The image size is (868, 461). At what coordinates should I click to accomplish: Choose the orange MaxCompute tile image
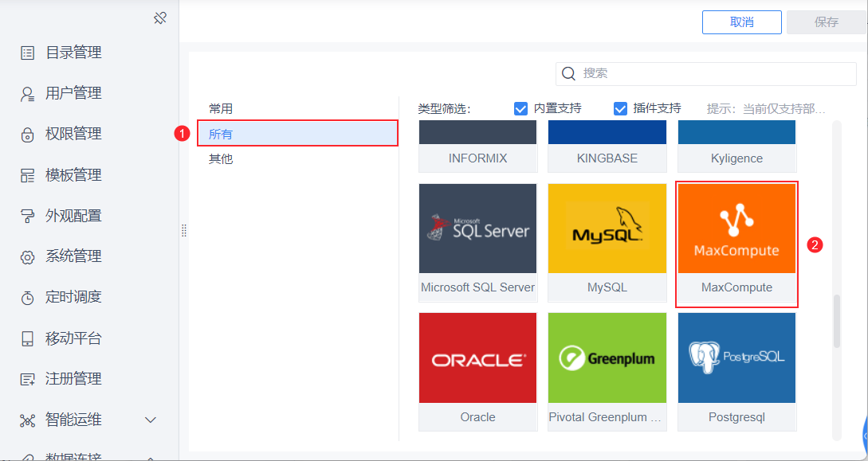pos(736,229)
